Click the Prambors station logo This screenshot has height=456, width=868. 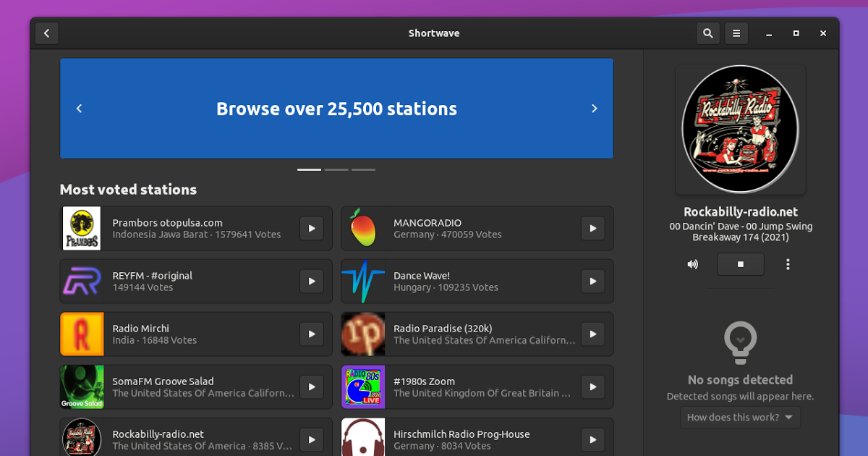pos(82,228)
